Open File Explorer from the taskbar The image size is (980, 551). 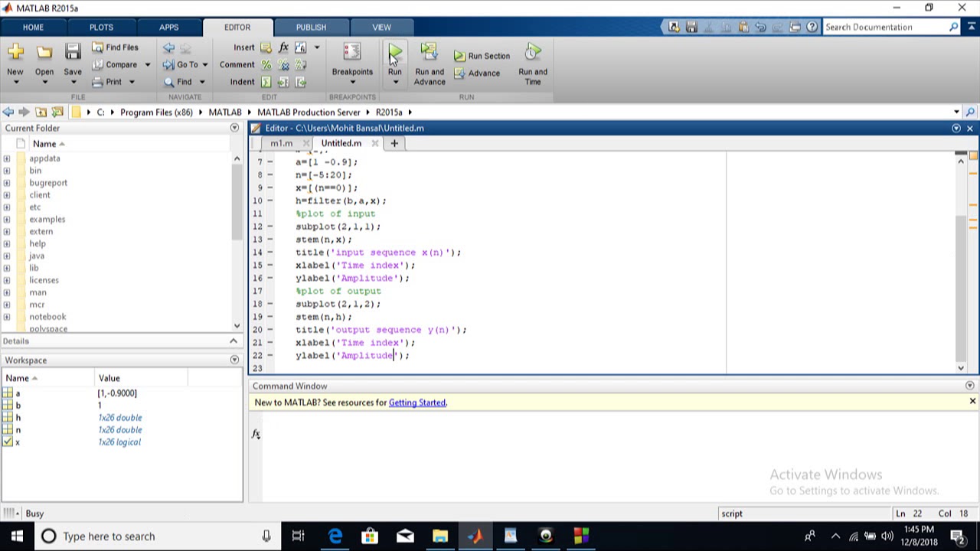tap(440, 536)
